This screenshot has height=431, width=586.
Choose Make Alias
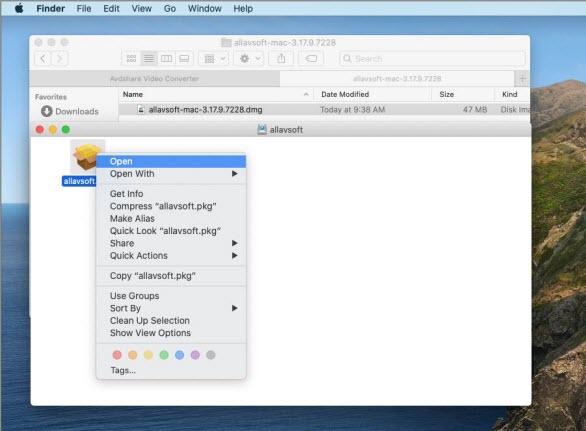pyautogui.click(x=171, y=218)
